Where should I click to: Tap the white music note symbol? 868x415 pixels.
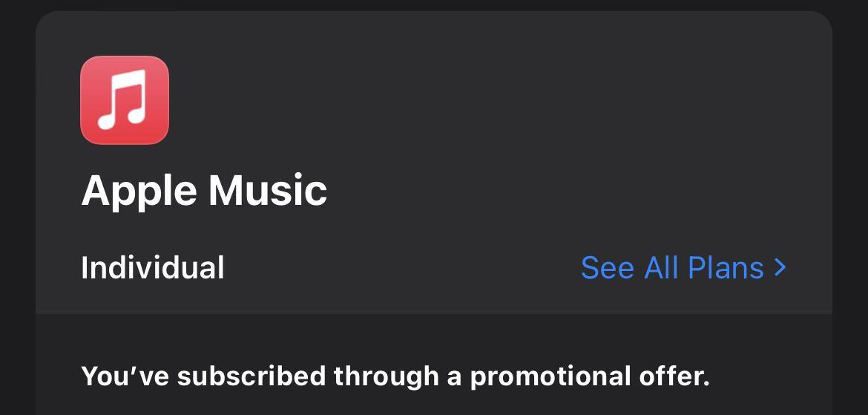click(123, 99)
